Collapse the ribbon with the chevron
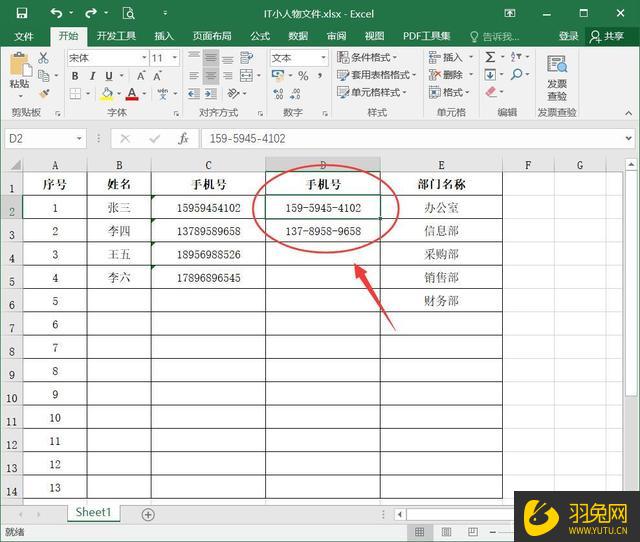The height and width of the screenshot is (542, 640). 629,113
